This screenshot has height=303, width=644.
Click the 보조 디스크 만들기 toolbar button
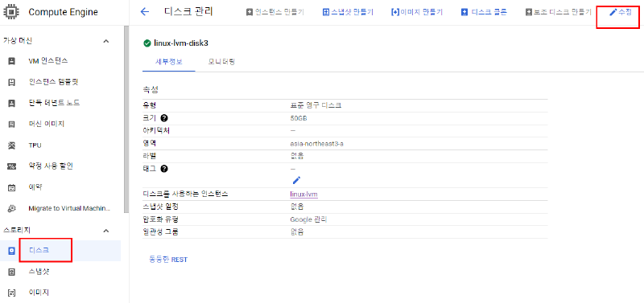point(558,12)
